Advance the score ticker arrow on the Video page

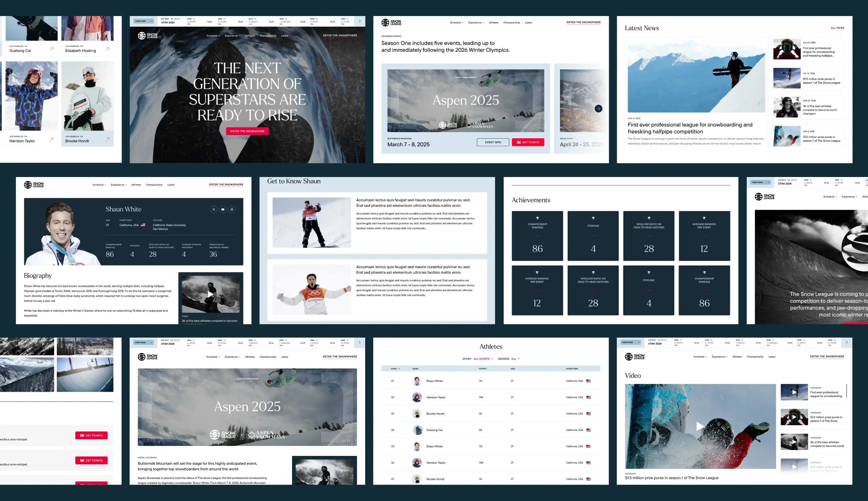(x=847, y=342)
